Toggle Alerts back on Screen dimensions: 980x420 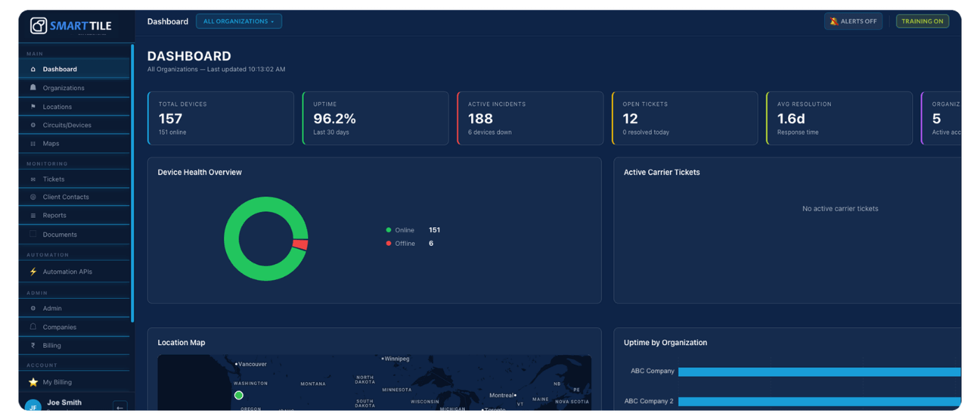[x=853, y=21]
